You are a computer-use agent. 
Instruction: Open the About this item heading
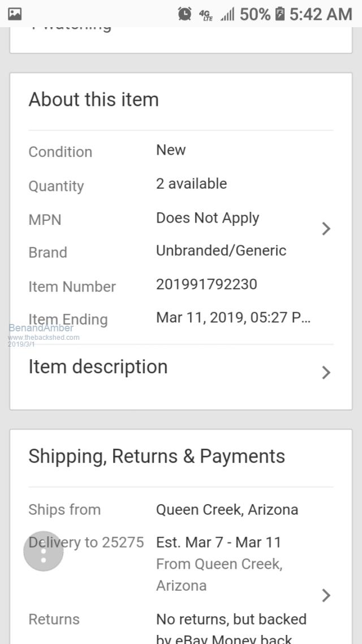click(x=94, y=100)
